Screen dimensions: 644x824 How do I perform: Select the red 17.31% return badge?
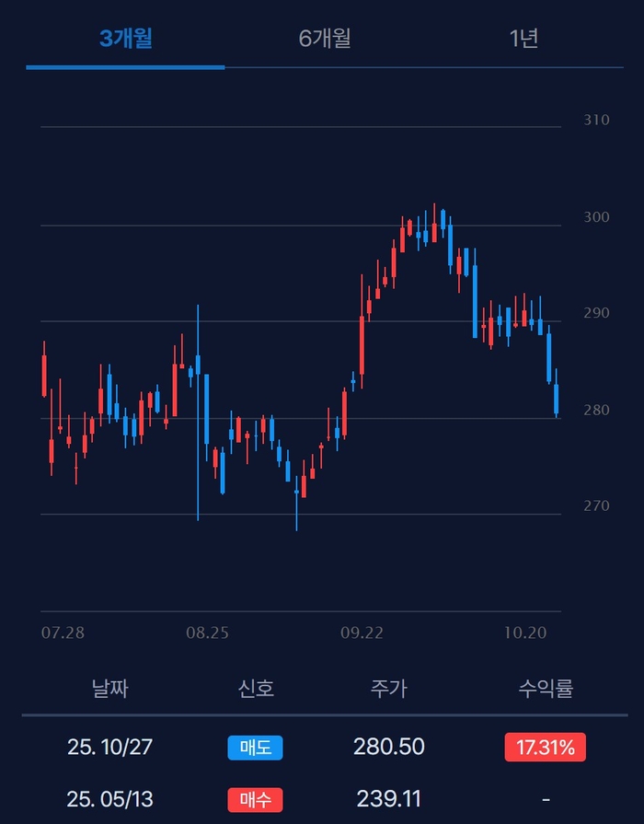point(545,748)
